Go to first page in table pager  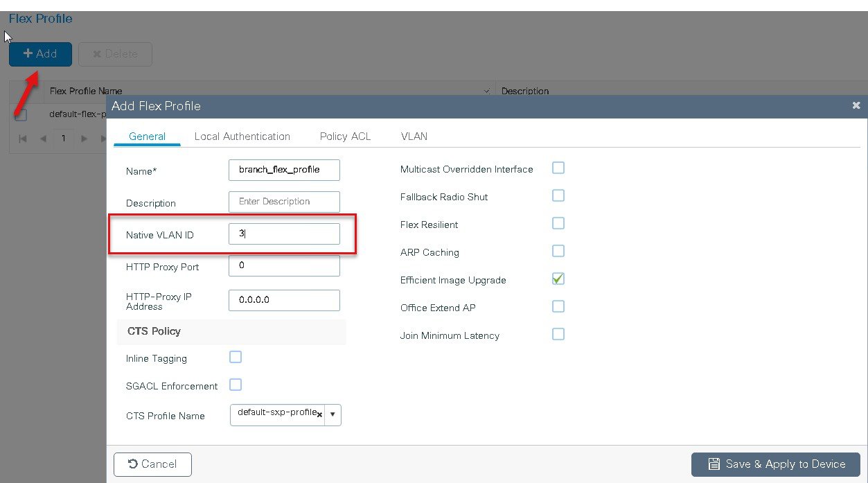tap(23, 138)
